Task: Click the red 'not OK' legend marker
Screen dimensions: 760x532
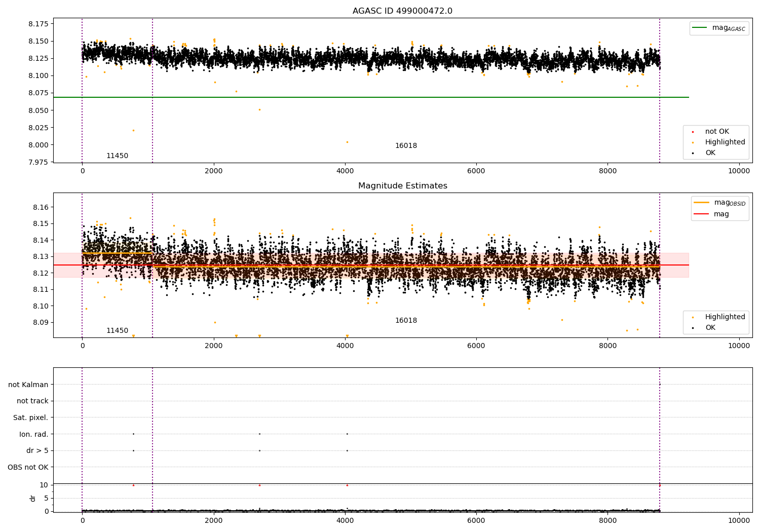Action: [693, 132]
